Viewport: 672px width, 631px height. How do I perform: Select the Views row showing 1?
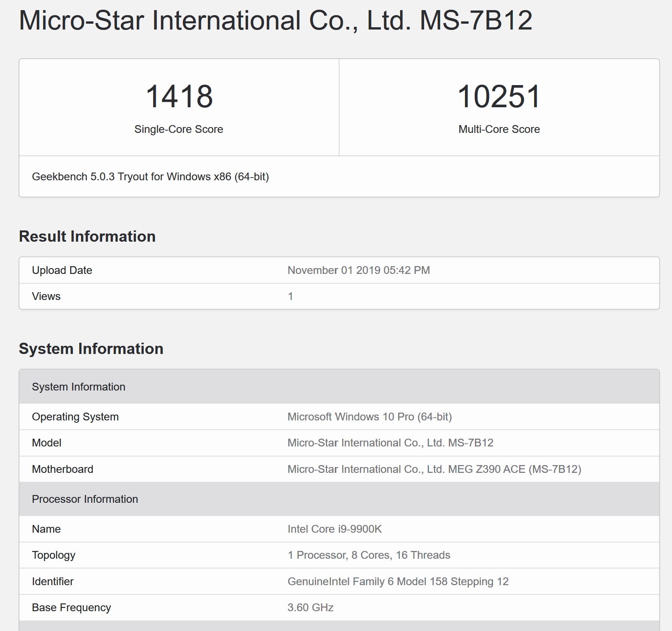pos(46,296)
